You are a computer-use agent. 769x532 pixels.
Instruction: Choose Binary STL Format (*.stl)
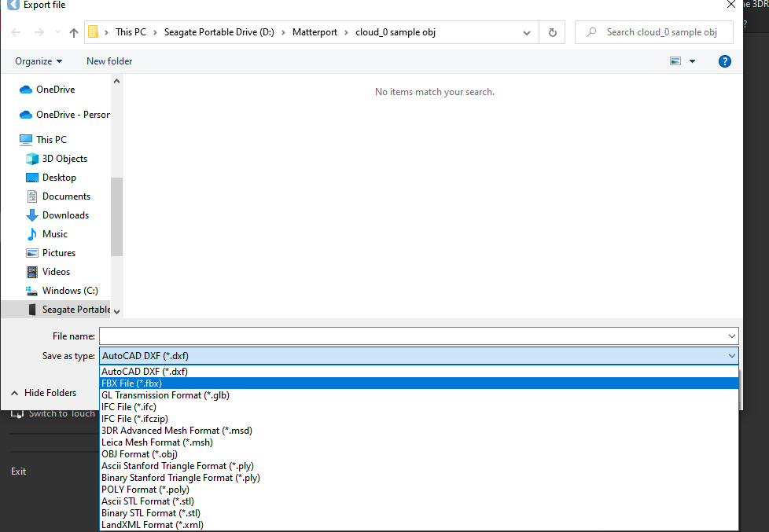pyautogui.click(x=419, y=513)
